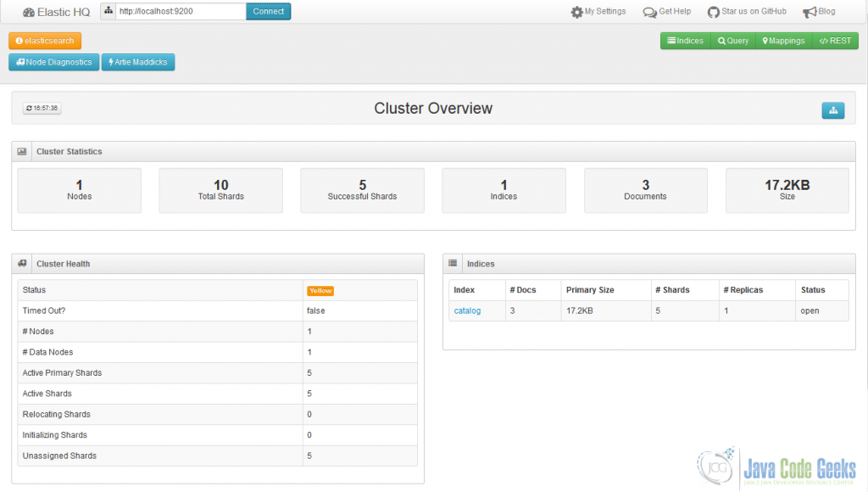This screenshot has height=492, width=868.
Task: Click the blue cluster topology icon button
Action: pyautogui.click(x=833, y=110)
